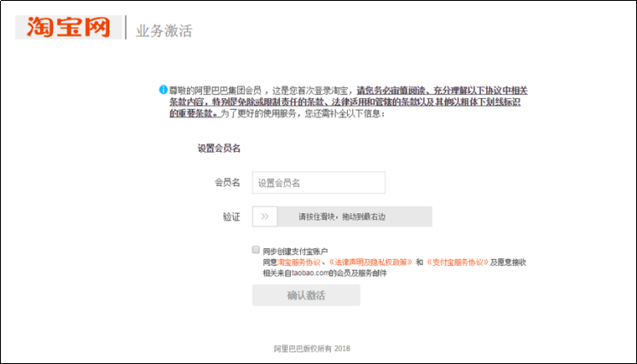This screenshot has width=637, height=364.
Task: Click the 设置会员名 section heading
Action: point(218,148)
